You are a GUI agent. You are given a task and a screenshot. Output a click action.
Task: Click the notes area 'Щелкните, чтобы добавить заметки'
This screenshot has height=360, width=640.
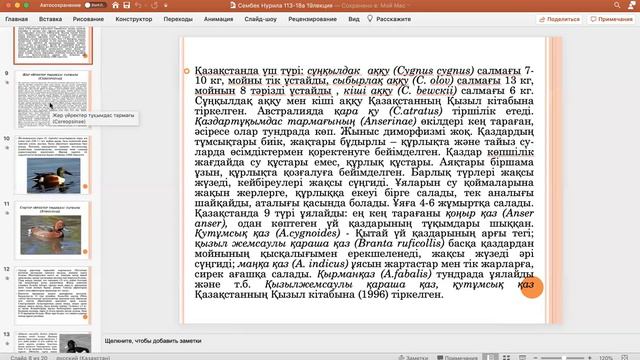coord(153,341)
